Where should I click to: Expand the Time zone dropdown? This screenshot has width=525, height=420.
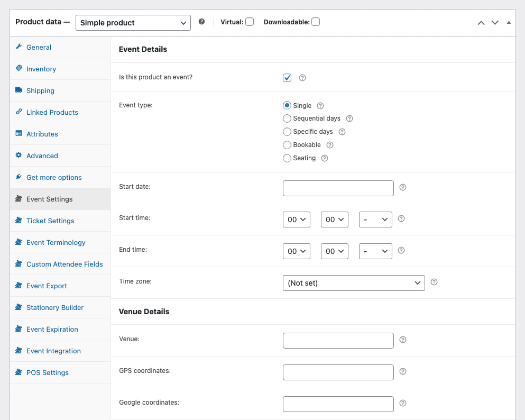[x=354, y=283]
